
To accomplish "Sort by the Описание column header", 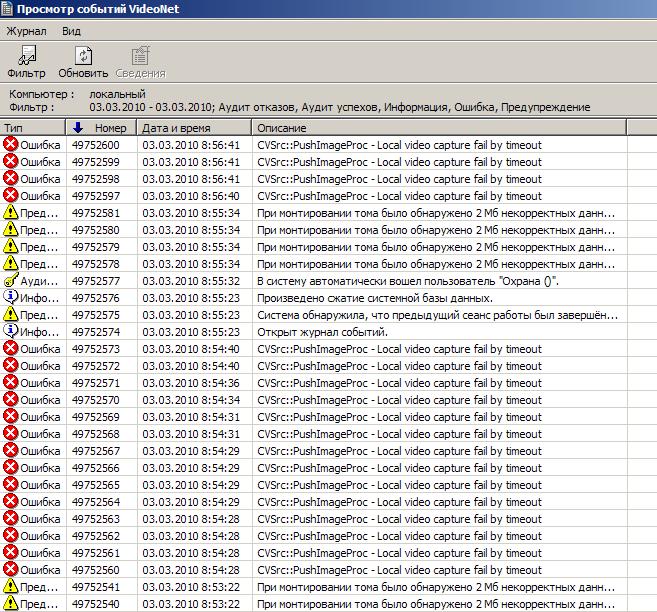I will click(x=439, y=128).
